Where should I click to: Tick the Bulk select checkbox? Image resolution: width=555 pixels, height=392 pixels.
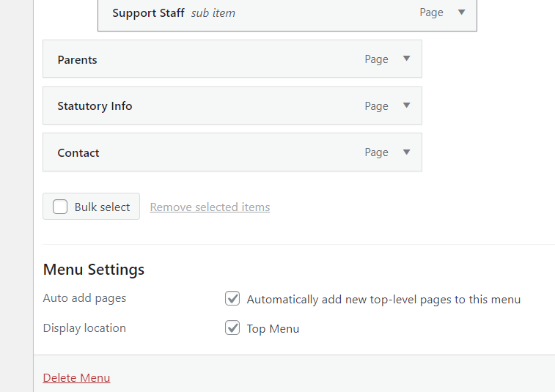click(x=61, y=207)
